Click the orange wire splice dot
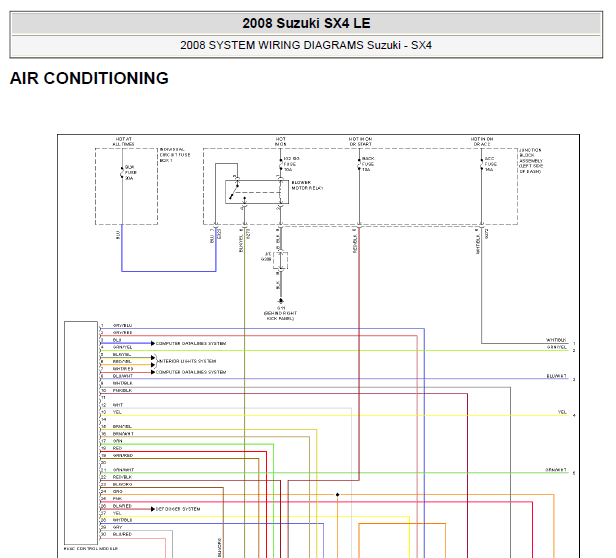Viewport: 616px width, 558px height. pos(337,495)
